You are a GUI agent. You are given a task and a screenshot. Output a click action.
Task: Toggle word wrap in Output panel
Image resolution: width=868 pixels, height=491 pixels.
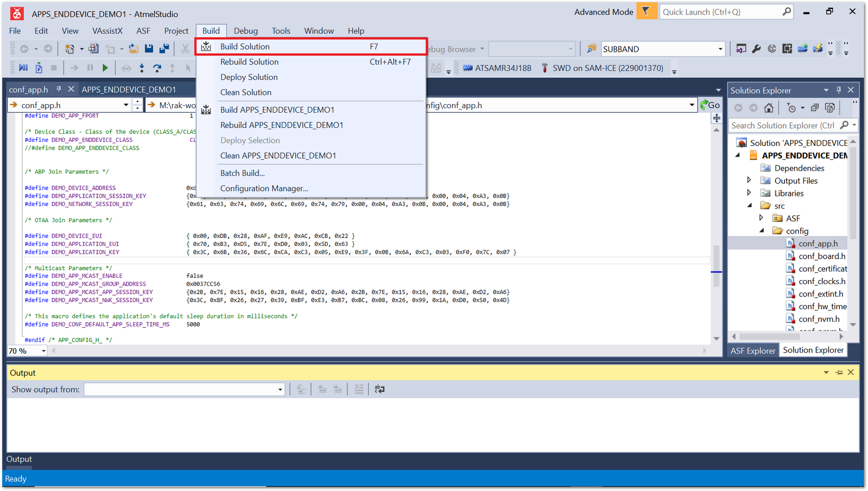pos(380,389)
